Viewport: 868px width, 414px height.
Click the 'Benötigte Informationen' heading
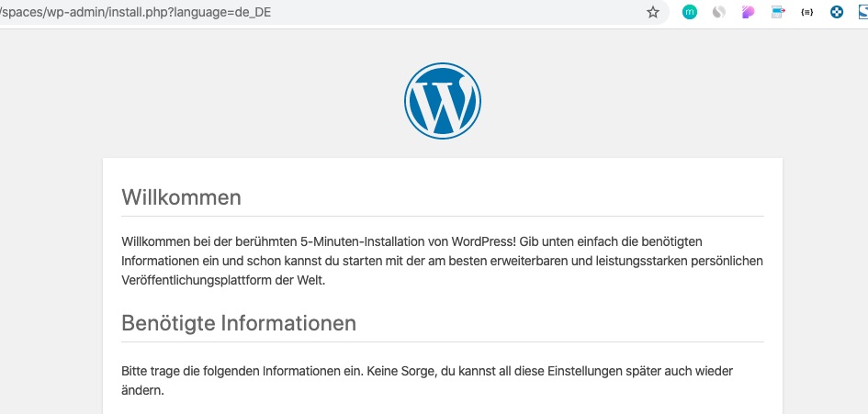[239, 323]
